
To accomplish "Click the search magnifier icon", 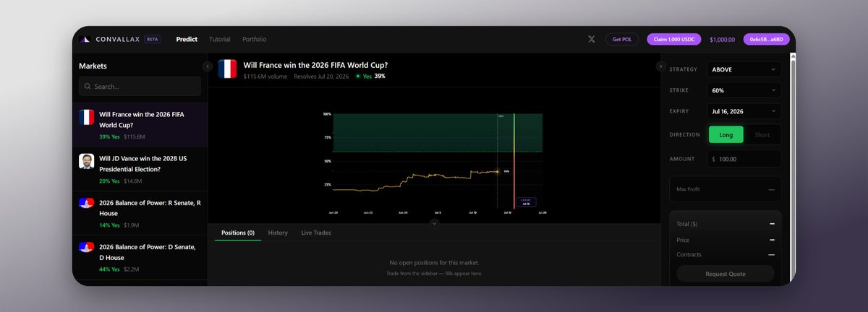I will pyautogui.click(x=88, y=87).
